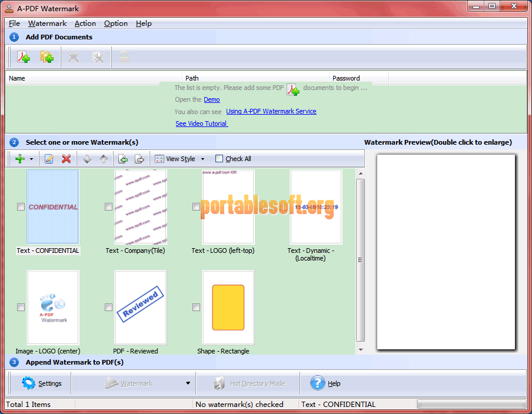Open the See Video Tutorial link
The image size is (532, 414).
pyautogui.click(x=201, y=123)
